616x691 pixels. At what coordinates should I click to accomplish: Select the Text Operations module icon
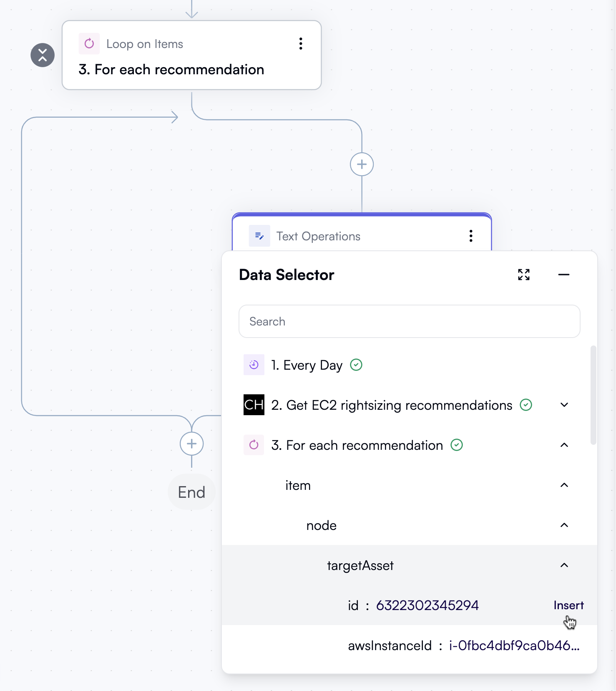tap(259, 236)
